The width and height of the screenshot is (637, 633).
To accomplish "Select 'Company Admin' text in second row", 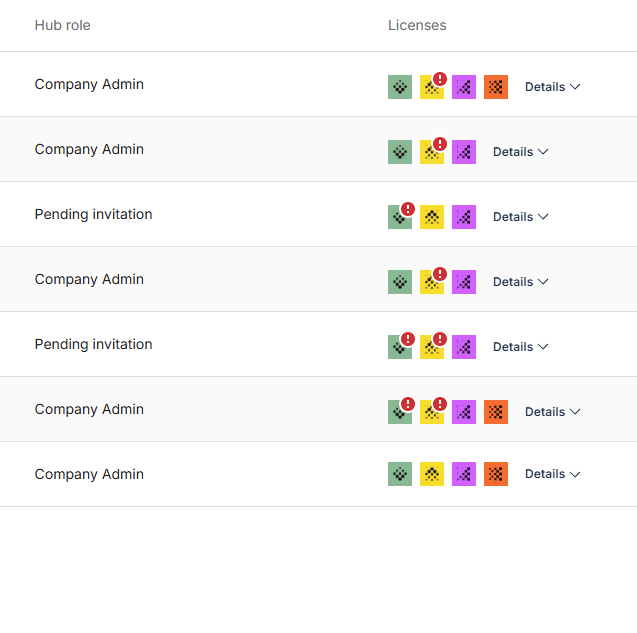I will pyautogui.click(x=89, y=150).
